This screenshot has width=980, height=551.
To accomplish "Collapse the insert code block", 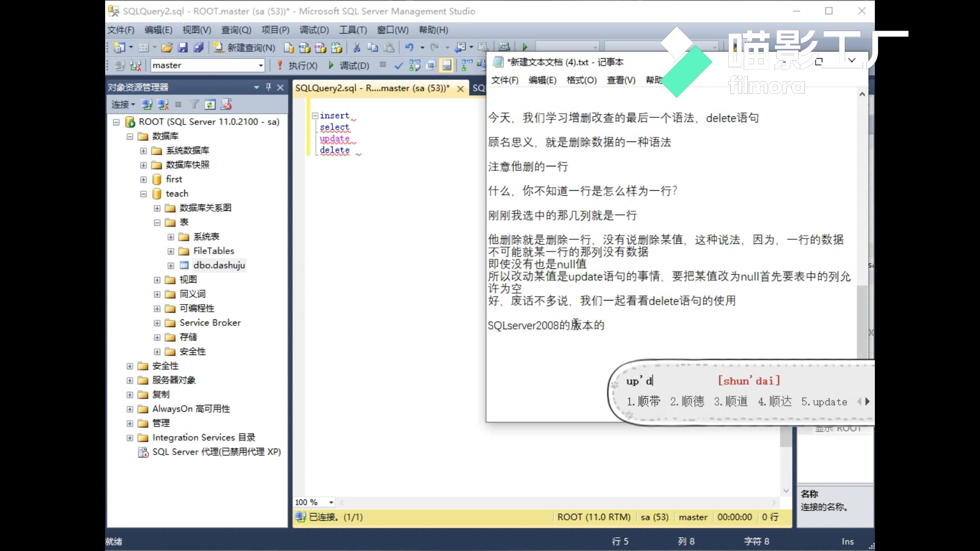I will point(315,116).
